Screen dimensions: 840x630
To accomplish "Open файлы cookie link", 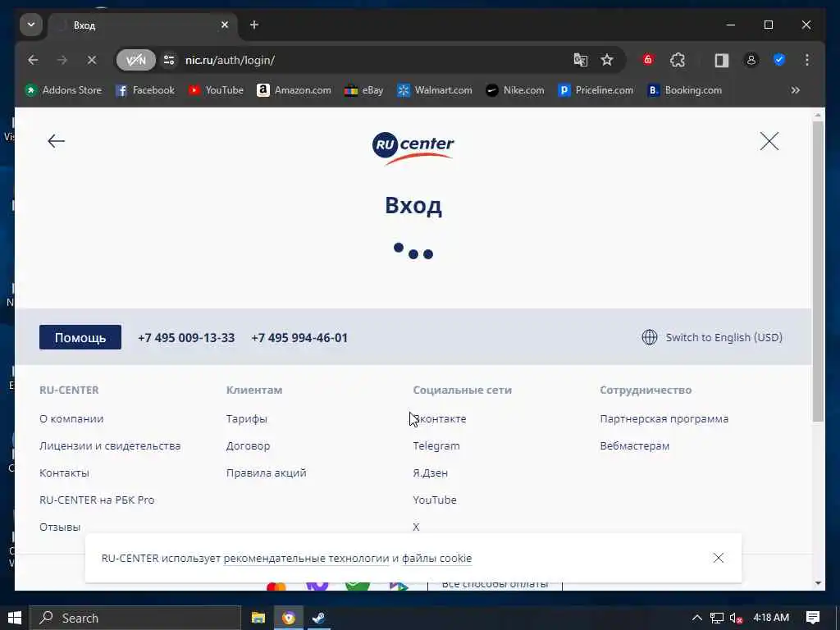I will 436,558.
